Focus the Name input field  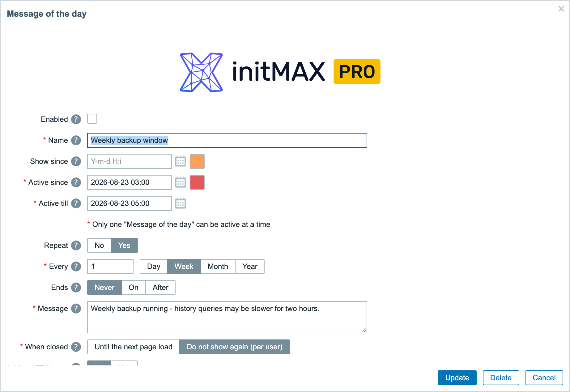227,140
